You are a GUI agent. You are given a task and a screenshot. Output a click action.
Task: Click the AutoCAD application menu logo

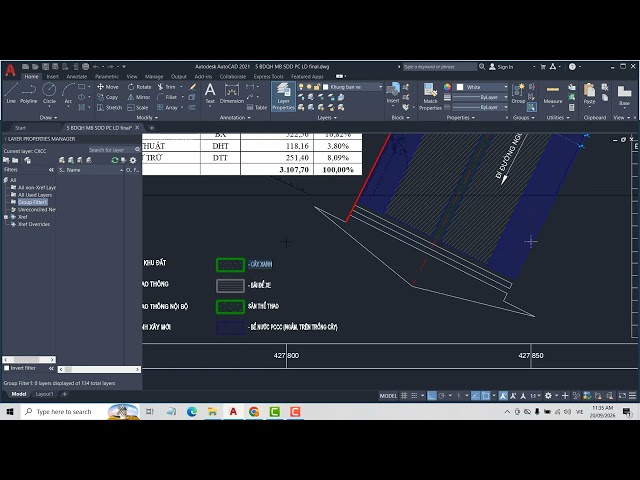[10, 71]
